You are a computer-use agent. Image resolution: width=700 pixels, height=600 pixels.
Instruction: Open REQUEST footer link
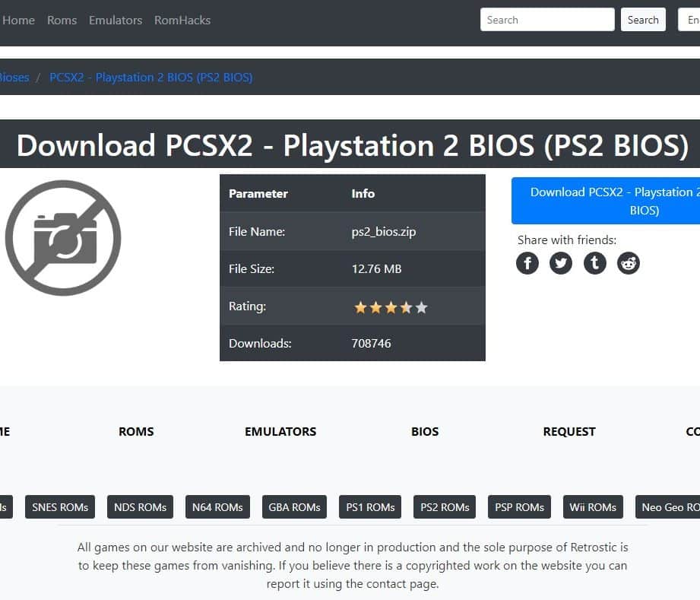pyautogui.click(x=569, y=432)
